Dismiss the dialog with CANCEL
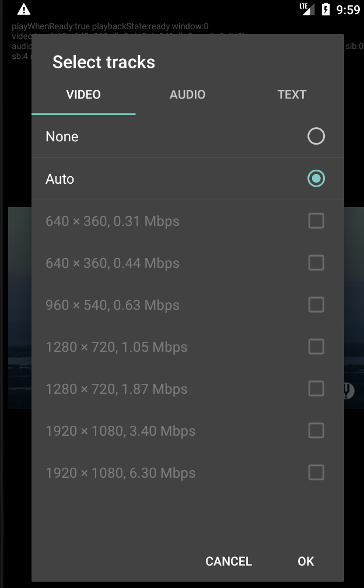This screenshot has width=364, height=588. point(228,561)
